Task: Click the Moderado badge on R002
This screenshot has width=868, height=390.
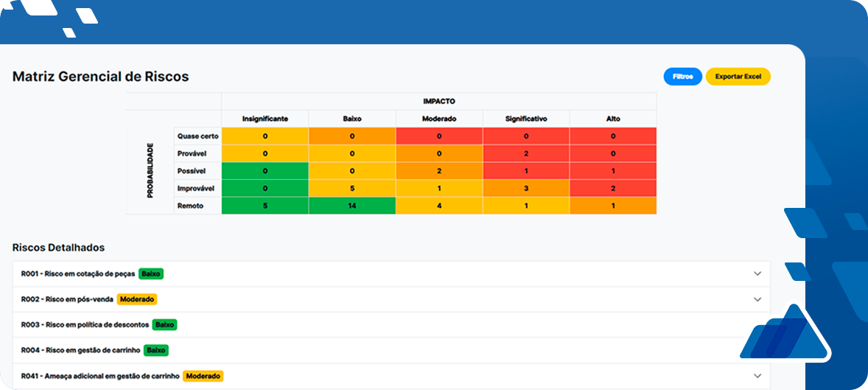Action: (137, 299)
